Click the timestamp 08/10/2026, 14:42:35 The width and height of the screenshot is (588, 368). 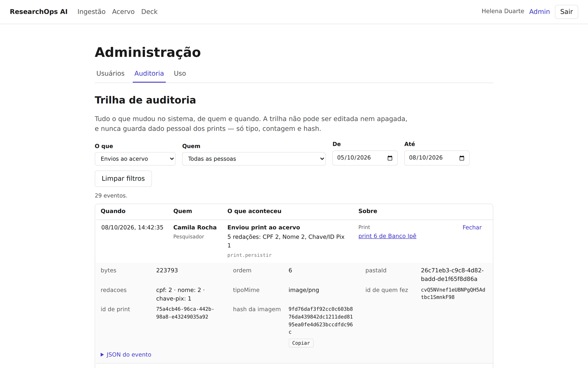click(x=132, y=227)
